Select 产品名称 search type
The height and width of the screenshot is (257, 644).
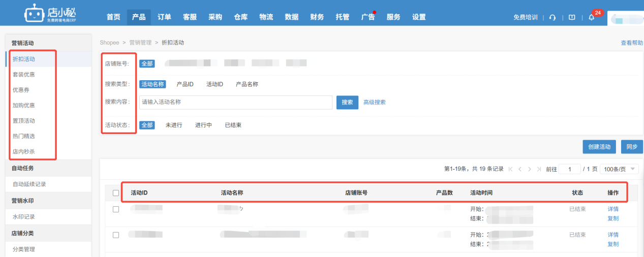pyautogui.click(x=247, y=84)
